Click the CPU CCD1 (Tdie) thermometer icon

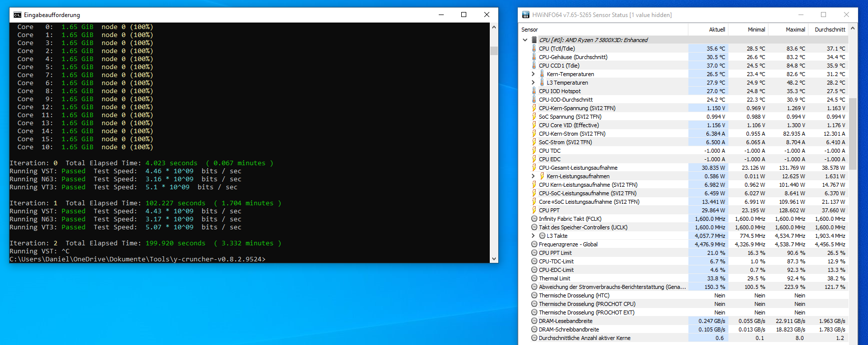click(x=534, y=66)
